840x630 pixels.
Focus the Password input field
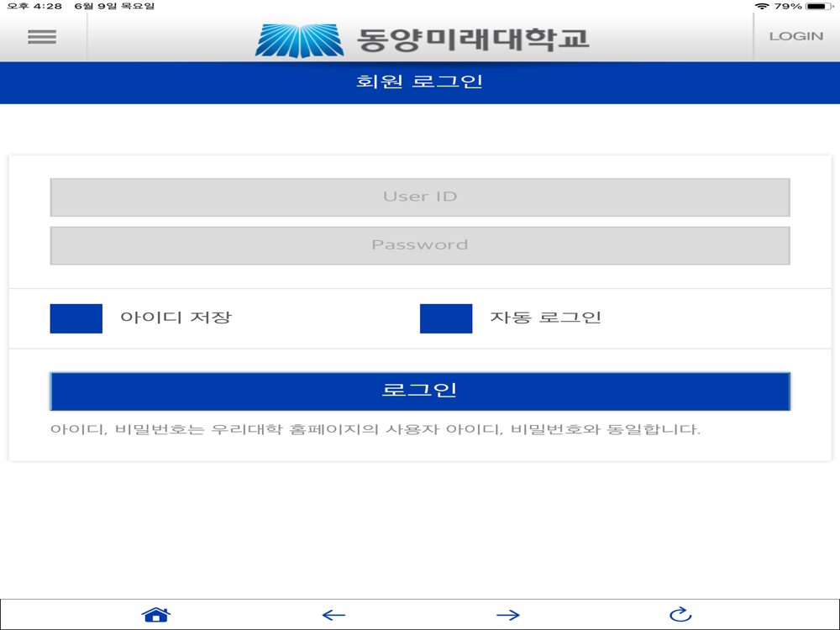pyautogui.click(x=420, y=245)
